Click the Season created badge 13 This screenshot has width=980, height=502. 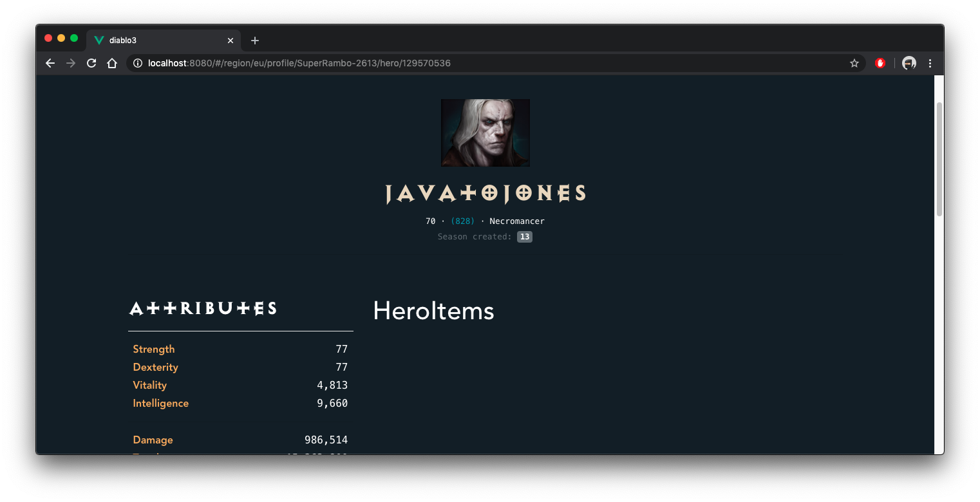(525, 237)
